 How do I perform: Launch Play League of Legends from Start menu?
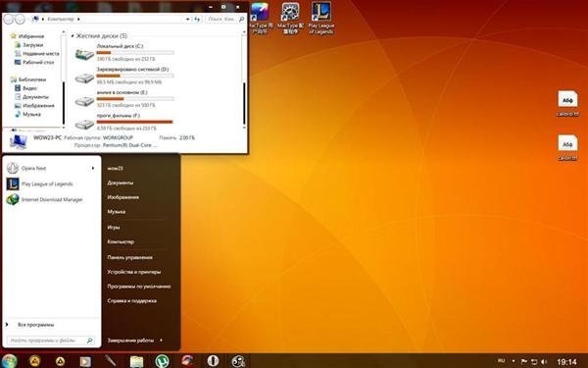coord(39,184)
